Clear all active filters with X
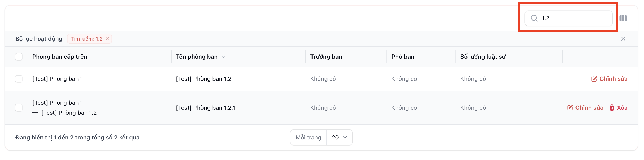Screen dimensions: 644x160 click(x=623, y=39)
